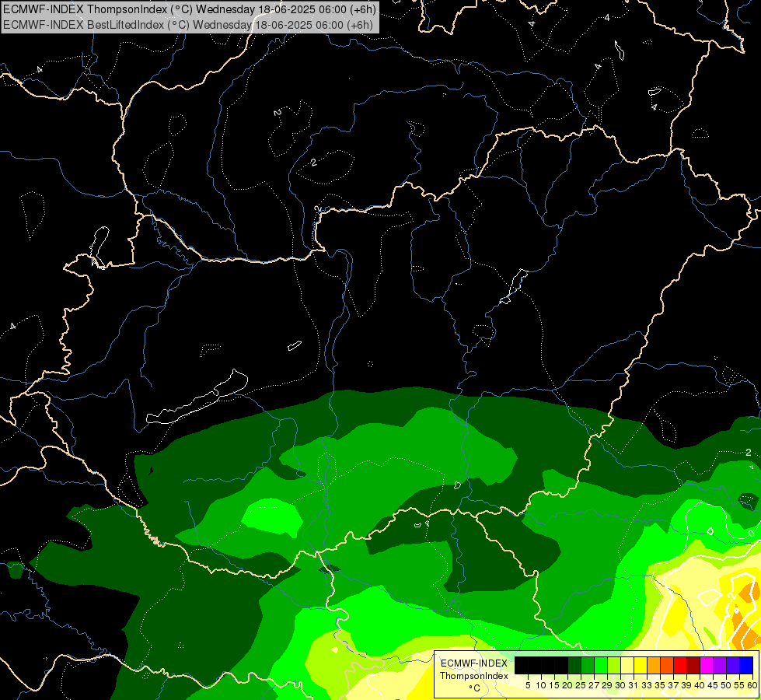Click the legend value label 5
761x700 pixels.
pos(528,685)
